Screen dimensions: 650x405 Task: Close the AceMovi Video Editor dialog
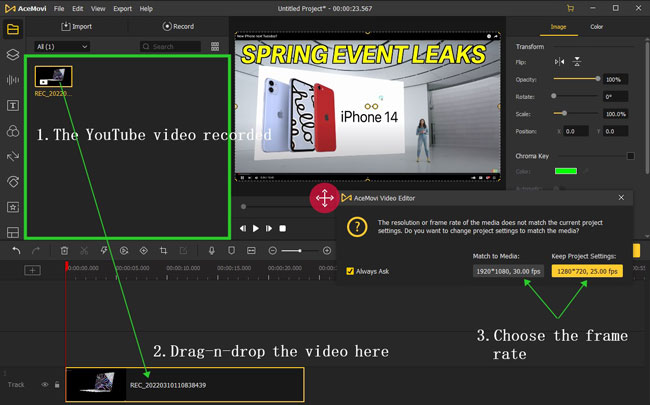(621, 198)
